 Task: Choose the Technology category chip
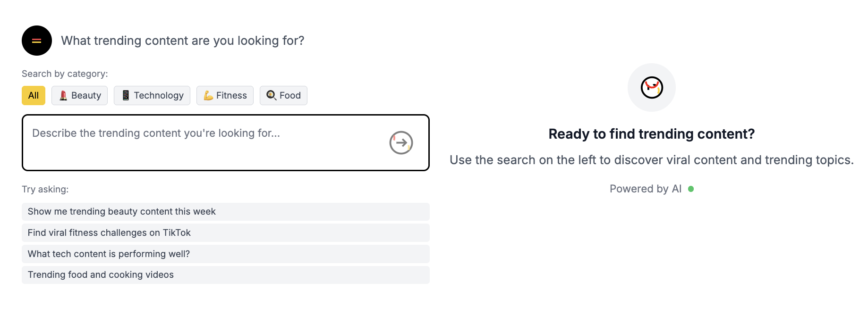click(x=152, y=95)
